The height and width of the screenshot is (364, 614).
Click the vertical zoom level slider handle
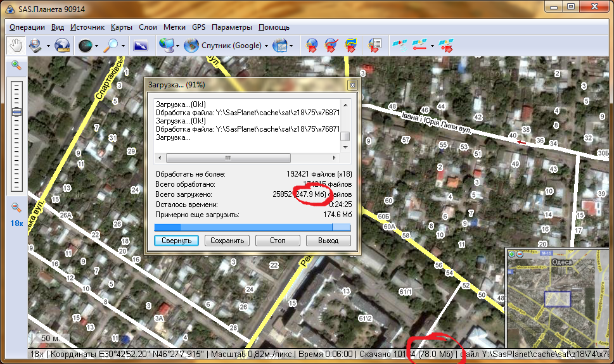(16, 112)
